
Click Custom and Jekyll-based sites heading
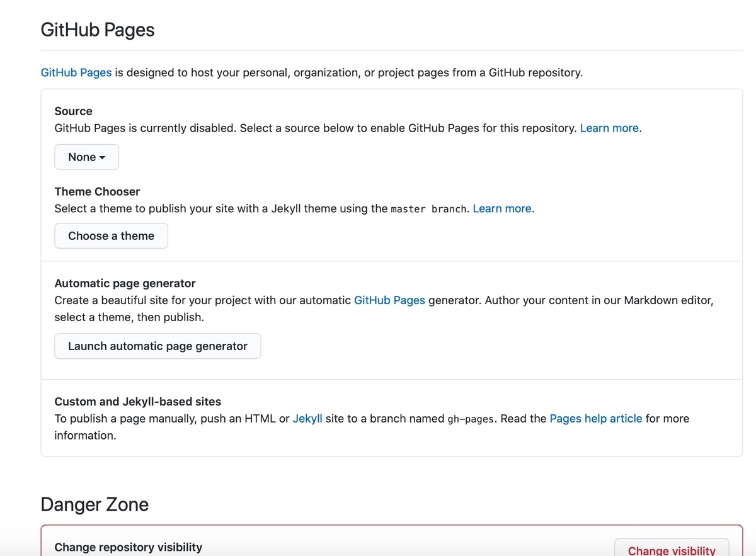(x=138, y=401)
